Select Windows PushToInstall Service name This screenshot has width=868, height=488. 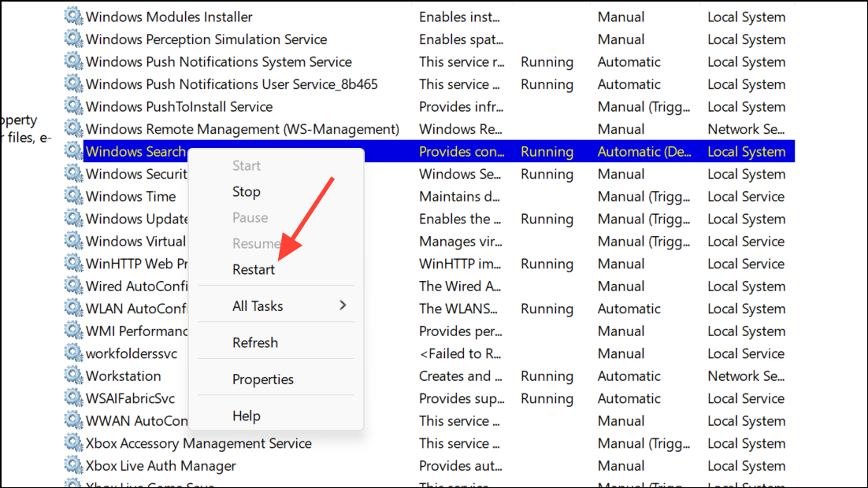(179, 107)
